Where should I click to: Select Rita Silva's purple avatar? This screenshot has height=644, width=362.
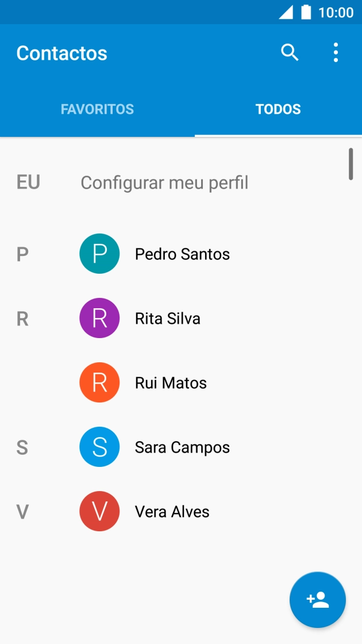[99, 318]
